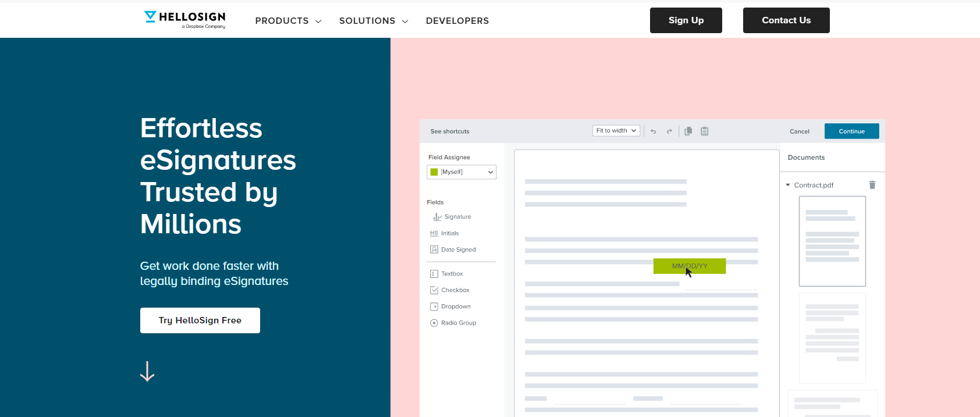Screen dimensions: 980x417
Task: Click the Fields section label
Action: click(435, 202)
